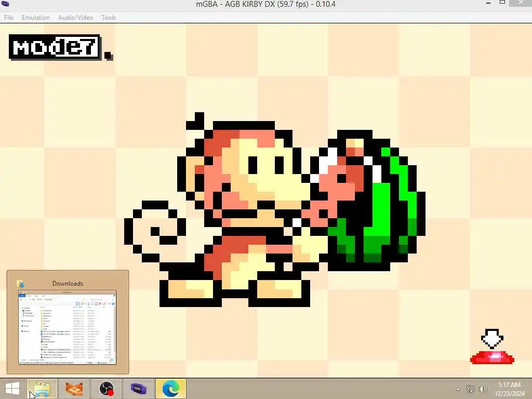Image resolution: width=532 pixels, height=399 pixels.
Task: Click the mGBA title bar app icon
Action: [5, 4]
